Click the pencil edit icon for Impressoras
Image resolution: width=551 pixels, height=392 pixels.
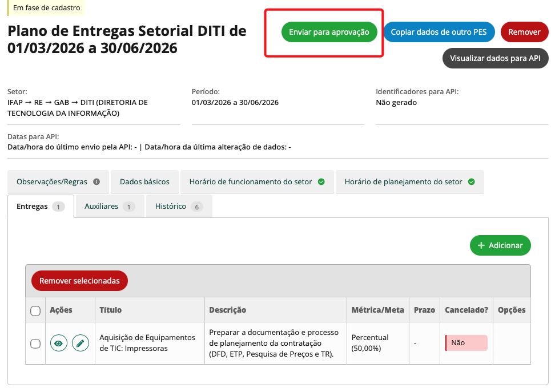coord(81,343)
